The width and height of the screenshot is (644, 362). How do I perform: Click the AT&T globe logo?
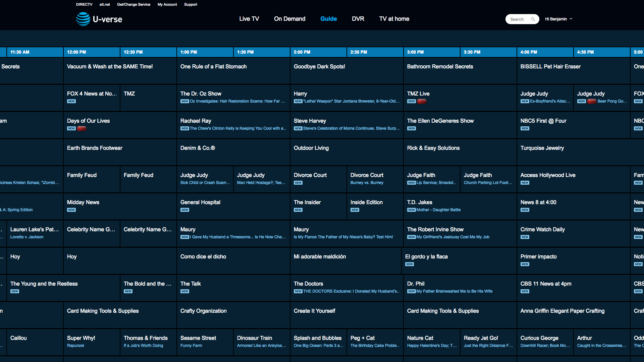click(83, 19)
